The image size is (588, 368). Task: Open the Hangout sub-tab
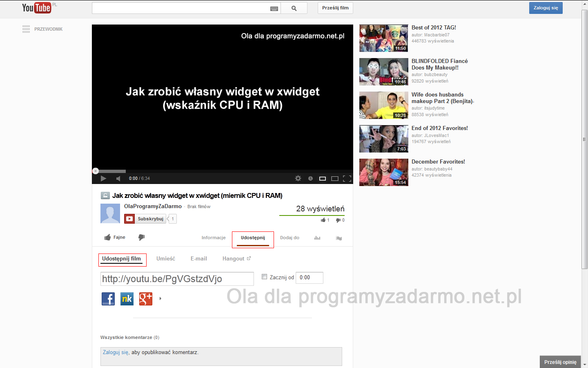[236, 259]
